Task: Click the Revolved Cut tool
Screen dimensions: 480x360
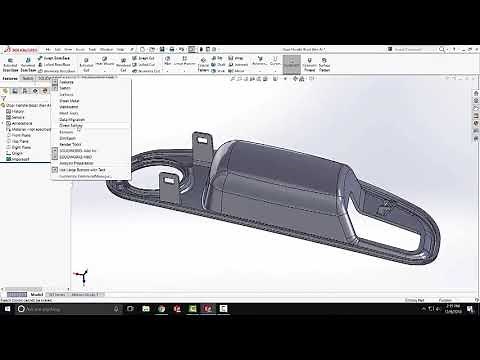Action: pos(123,65)
